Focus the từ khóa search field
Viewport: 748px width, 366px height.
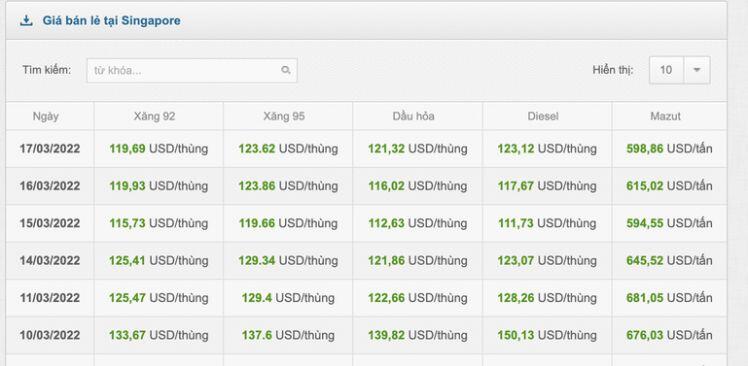192,71
